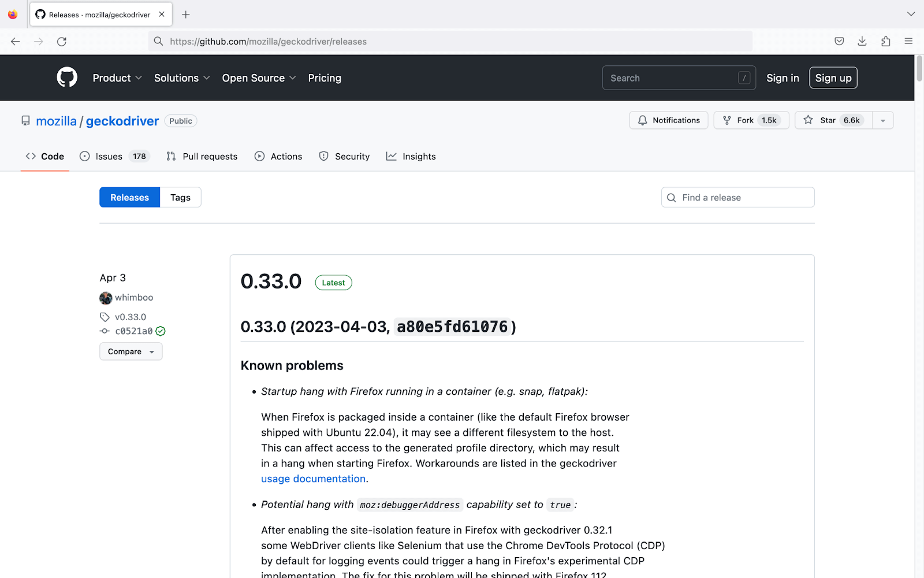Click the whimboo avatar image
This screenshot has width=924, height=578.
pyautogui.click(x=106, y=298)
